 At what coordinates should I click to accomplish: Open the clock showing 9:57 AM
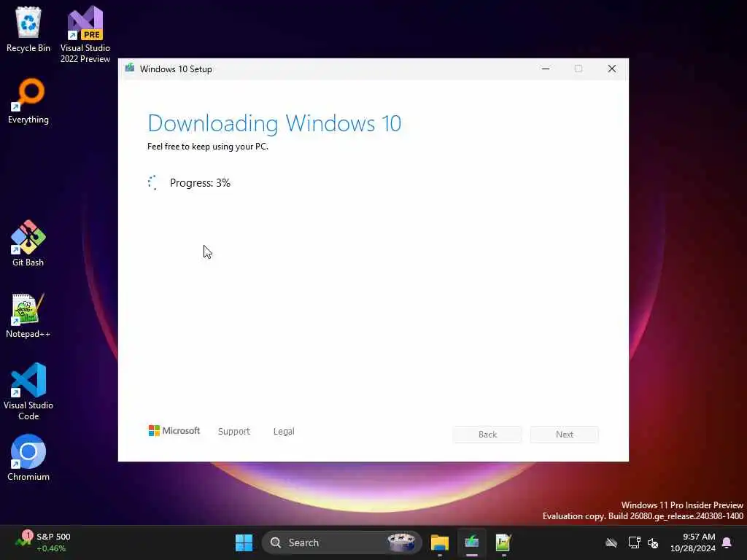(693, 542)
